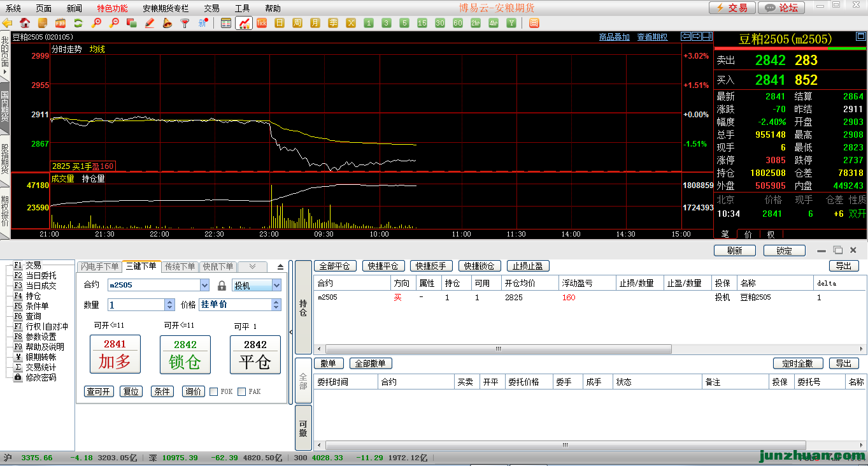Click the 全部撤单 button
This screenshot has width=868, height=466.
(371, 363)
